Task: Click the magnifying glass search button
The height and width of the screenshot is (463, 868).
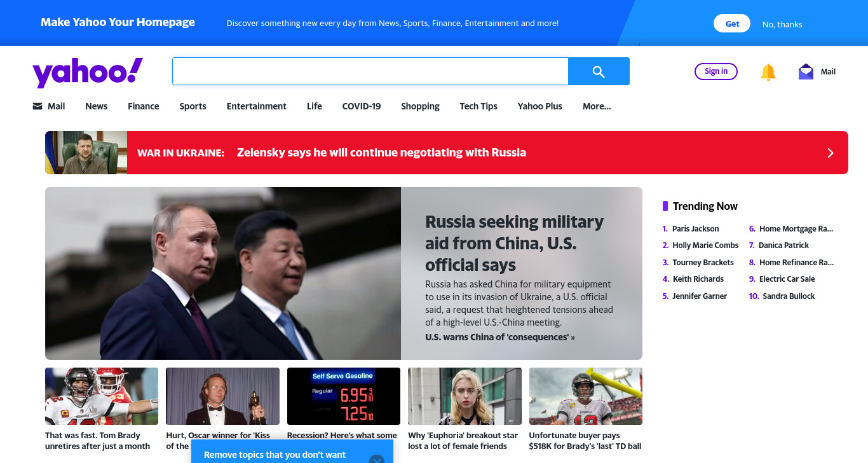Action: coord(599,71)
